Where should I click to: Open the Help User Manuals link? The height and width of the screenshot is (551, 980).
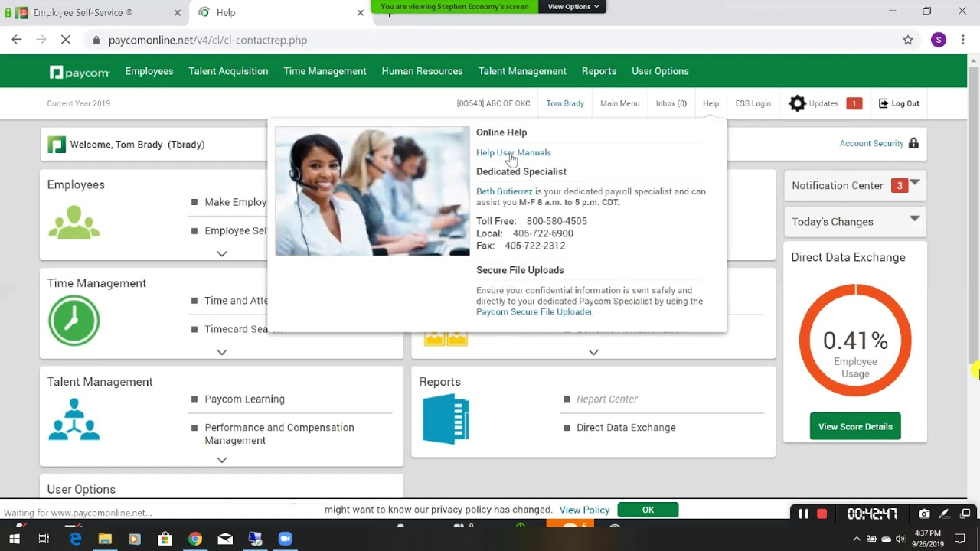point(513,152)
